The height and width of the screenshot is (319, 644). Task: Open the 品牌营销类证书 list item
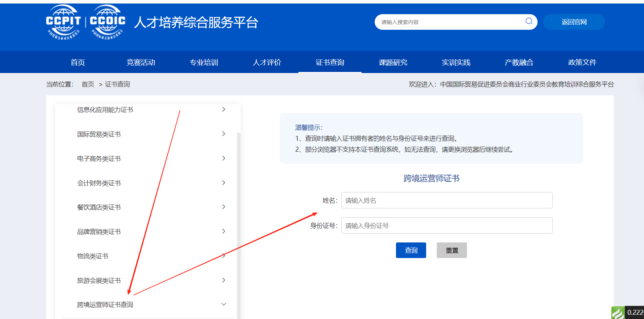click(x=99, y=232)
